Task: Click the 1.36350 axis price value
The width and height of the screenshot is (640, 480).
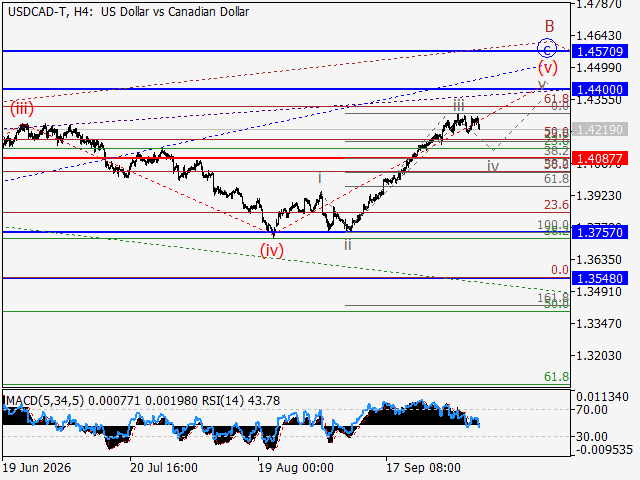Action: (599, 260)
